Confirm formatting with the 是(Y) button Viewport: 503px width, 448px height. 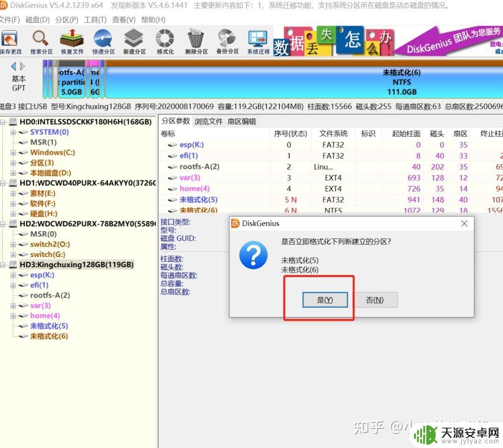[x=325, y=300]
